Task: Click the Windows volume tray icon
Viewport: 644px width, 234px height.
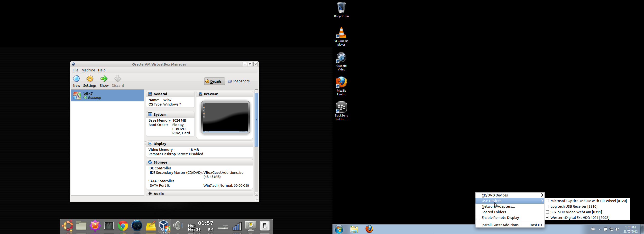Action: tap(617, 230)
